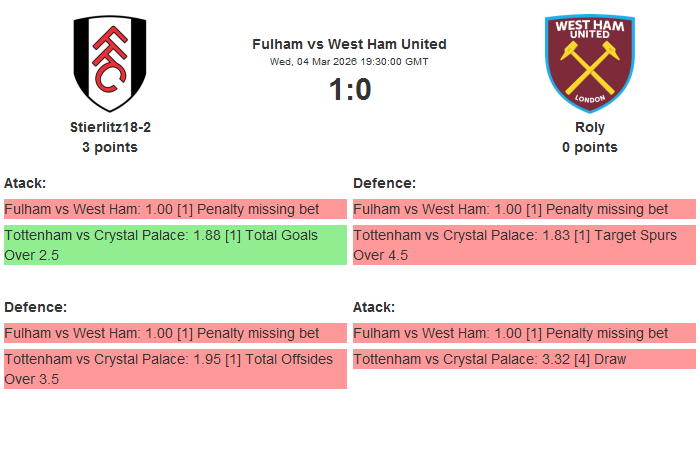
Task: Select the Target Spurs Over 4.5 bet
Action: pyautogui.click(x=524, y=245)
